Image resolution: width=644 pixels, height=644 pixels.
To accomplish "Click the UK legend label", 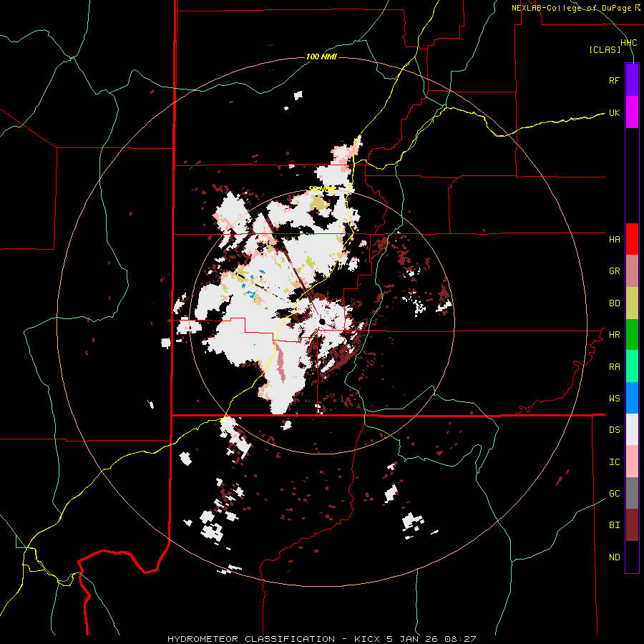I will pyautogui.click(x=614, y=112).
